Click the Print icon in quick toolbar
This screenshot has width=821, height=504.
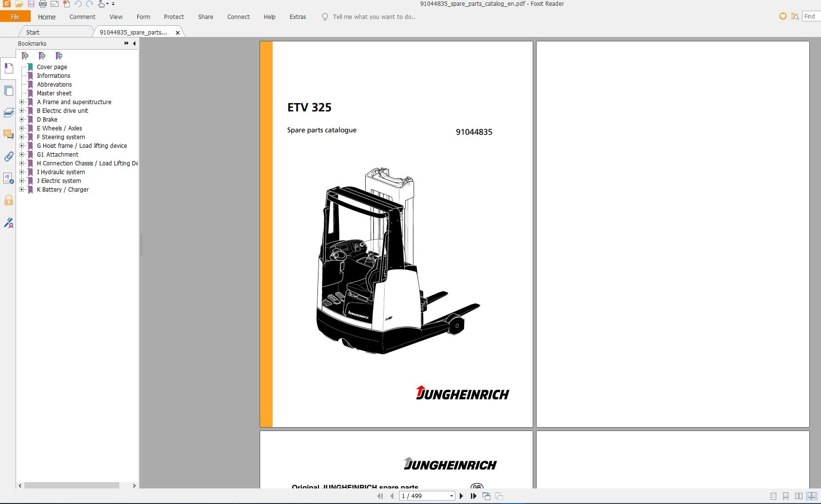[x=42, y=4]
